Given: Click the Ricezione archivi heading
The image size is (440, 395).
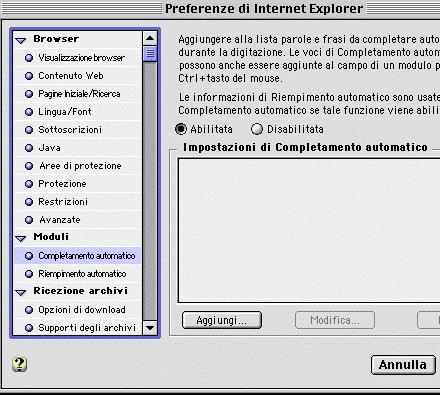Looking at the screenshot, I should 80,291.
